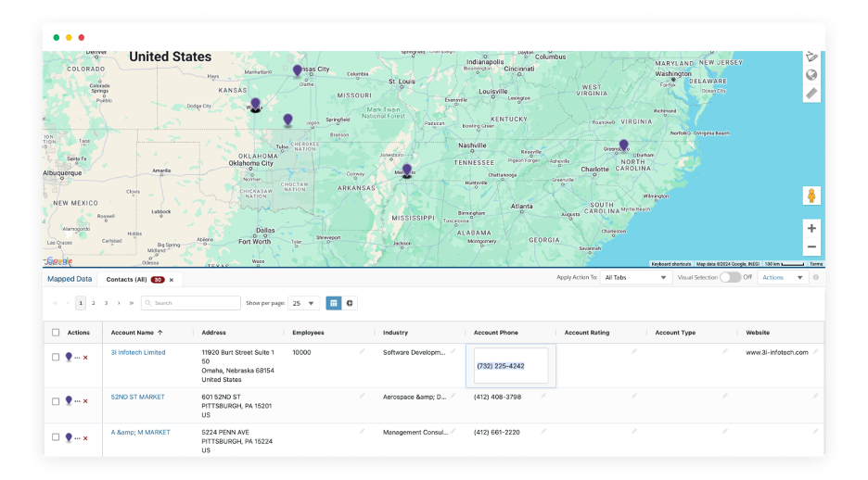The image size is (868, 480).
Task: Select the Employees value 10000
Action: click(x=301, y=352)
